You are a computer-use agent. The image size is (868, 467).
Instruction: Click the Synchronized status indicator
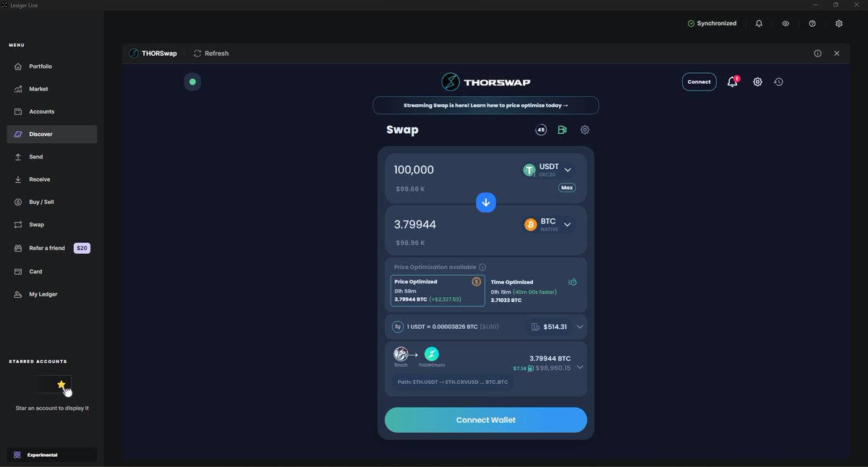tap(712, 23)
